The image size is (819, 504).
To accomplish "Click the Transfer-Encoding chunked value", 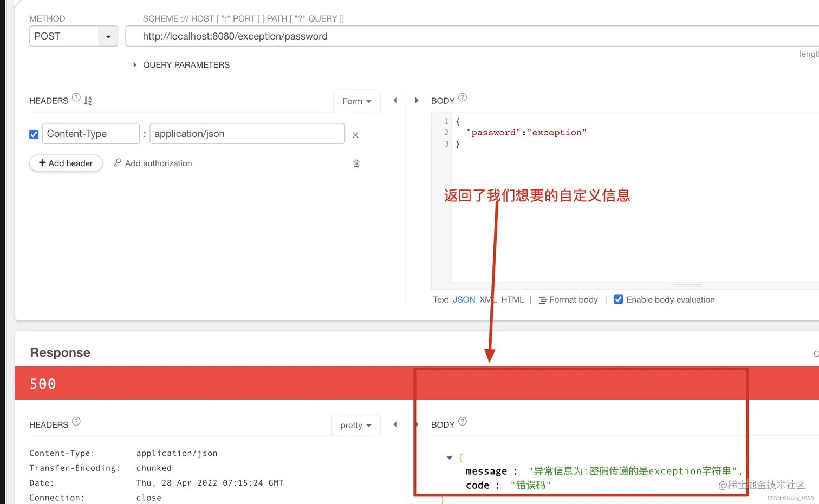I will [154, 468].
